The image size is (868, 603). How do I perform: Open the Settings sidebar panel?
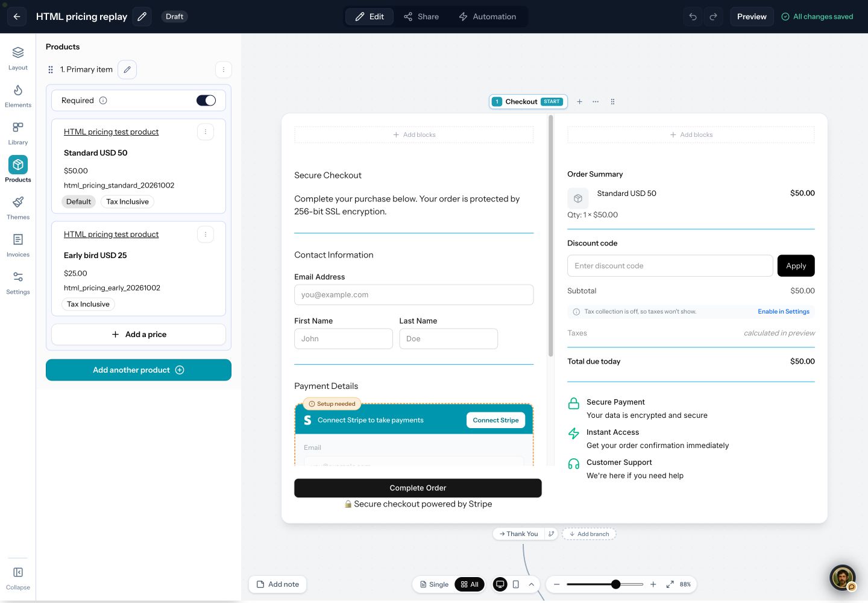coord(18,283)
